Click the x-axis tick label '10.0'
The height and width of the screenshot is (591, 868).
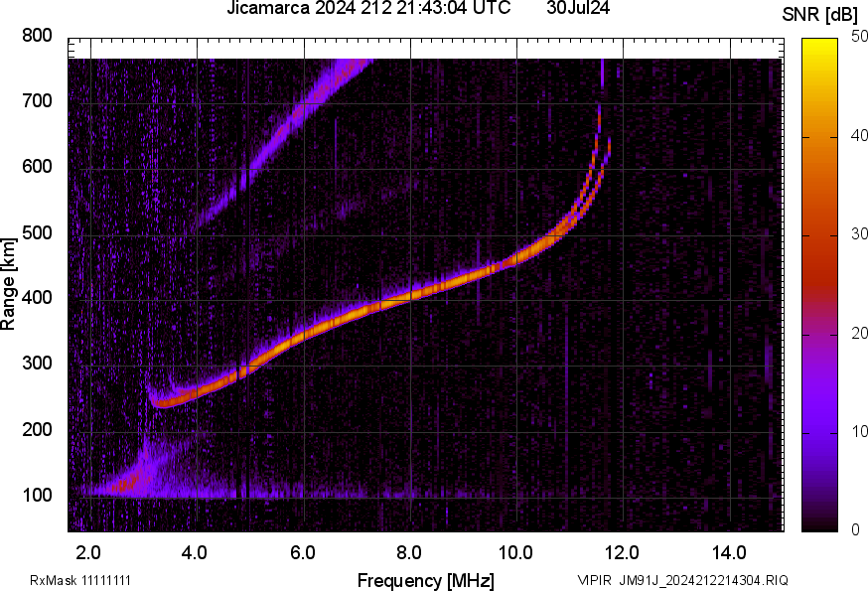pos(515,552)
